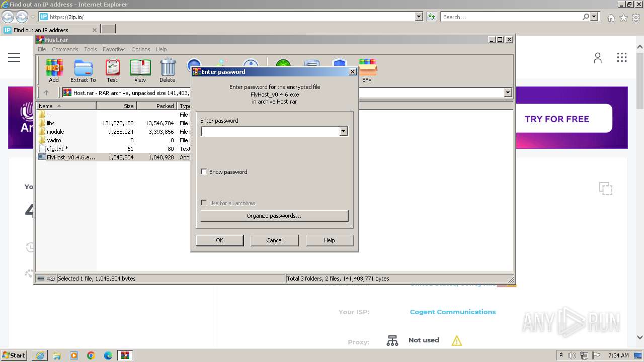The width and height of the screenshot is (644, 362).
Task: Sort file list by the Name column
Action: 66,106
